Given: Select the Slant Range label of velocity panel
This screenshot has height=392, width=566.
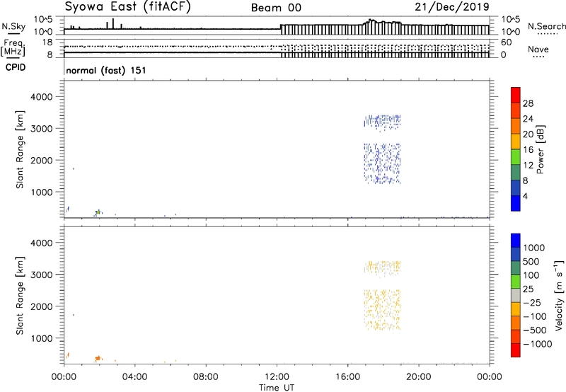Looking at the screenshot, I should pos(20,296).
